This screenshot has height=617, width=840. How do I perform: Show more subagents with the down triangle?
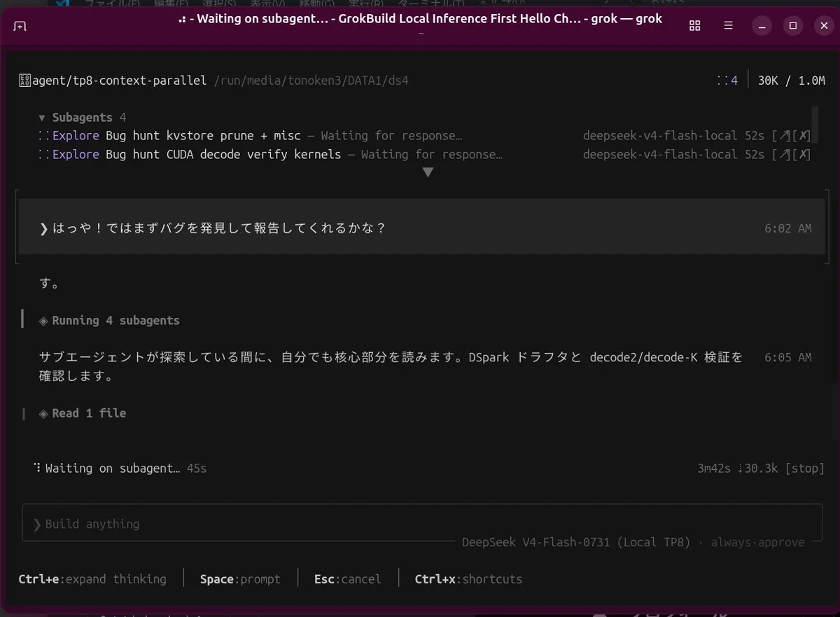coord(428,172)
